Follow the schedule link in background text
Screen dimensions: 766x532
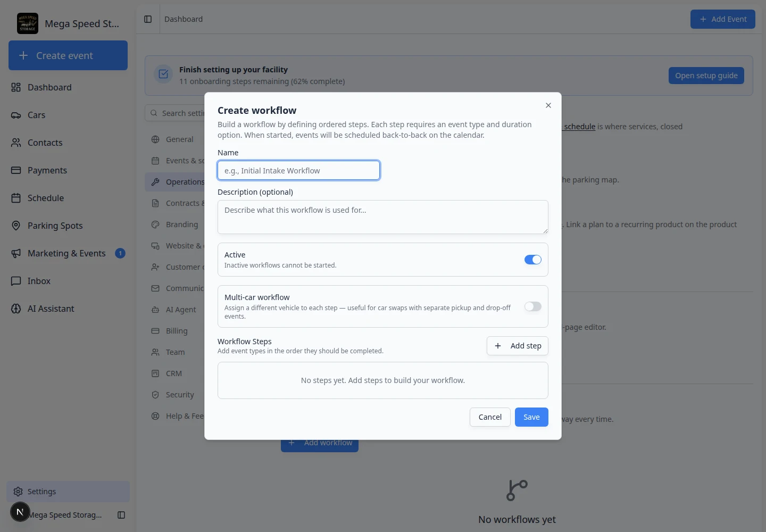(x=579, y=127)
